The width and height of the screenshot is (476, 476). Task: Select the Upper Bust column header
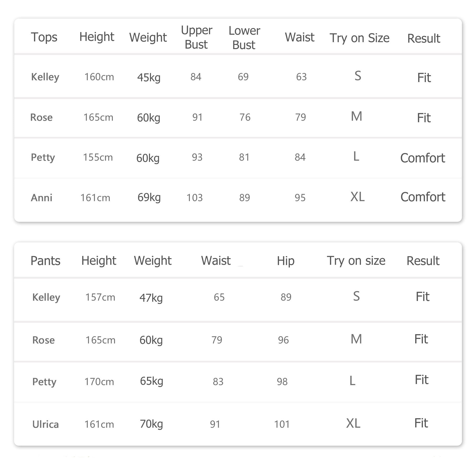[196, 37]
